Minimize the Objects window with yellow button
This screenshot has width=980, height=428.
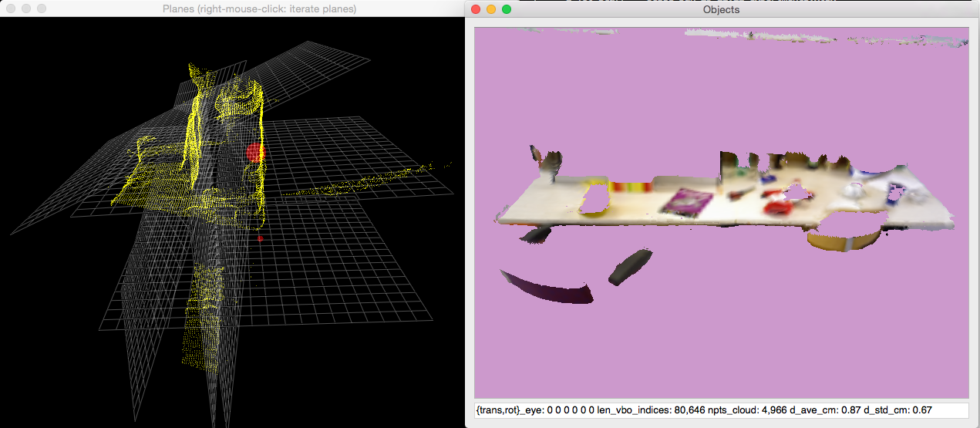point(491,9)
